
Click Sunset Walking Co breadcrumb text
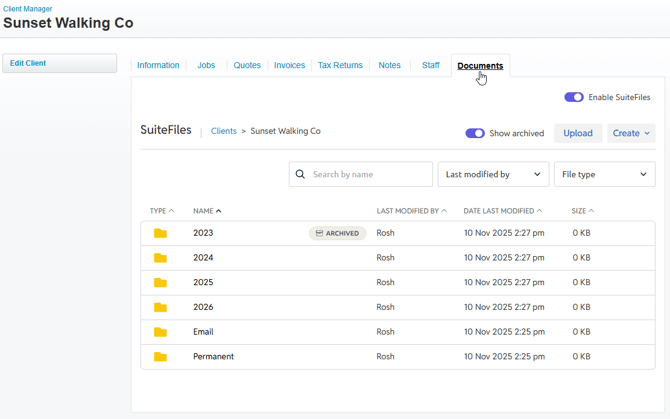(x=285, y=131)
